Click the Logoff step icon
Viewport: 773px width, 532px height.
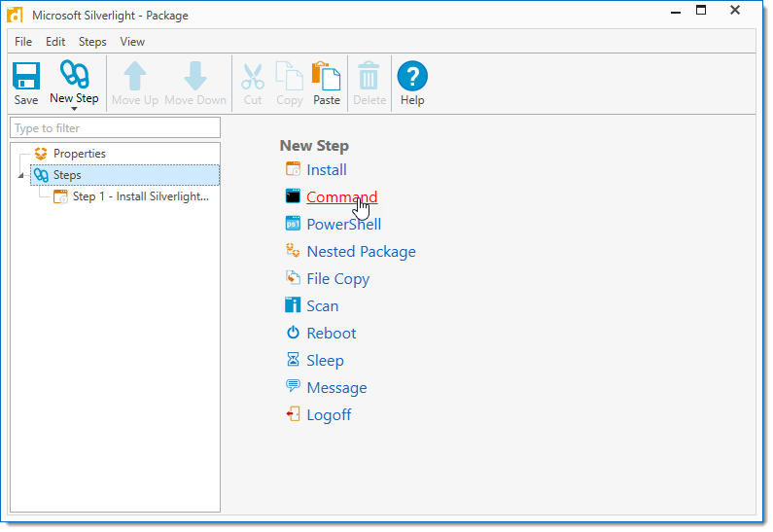click(293, 414)
